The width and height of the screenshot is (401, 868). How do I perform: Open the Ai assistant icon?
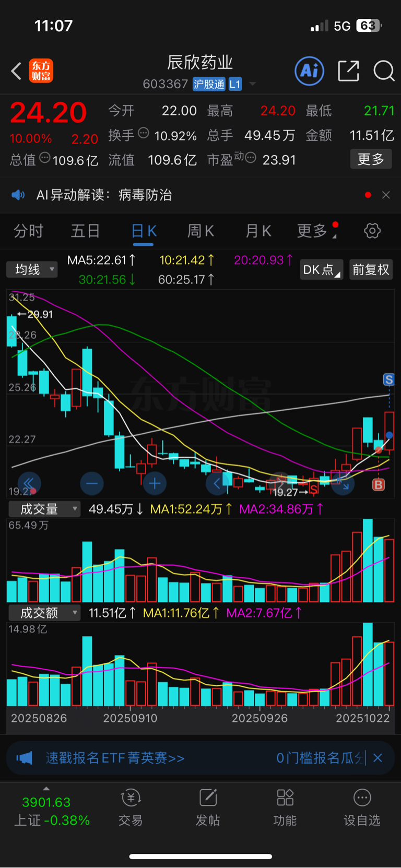(310, 71)
